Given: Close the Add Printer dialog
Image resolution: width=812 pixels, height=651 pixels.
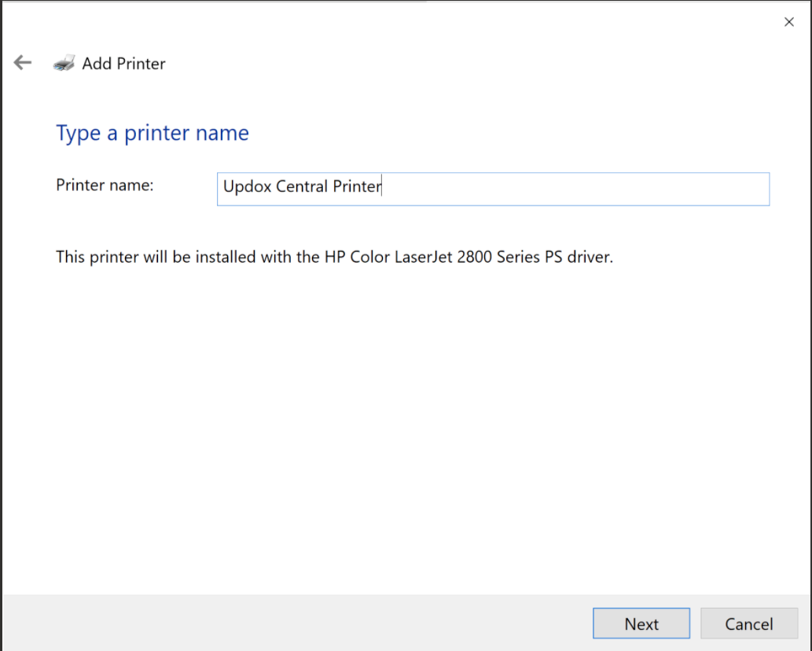Looking at the screenshot, I should [788, 22].
